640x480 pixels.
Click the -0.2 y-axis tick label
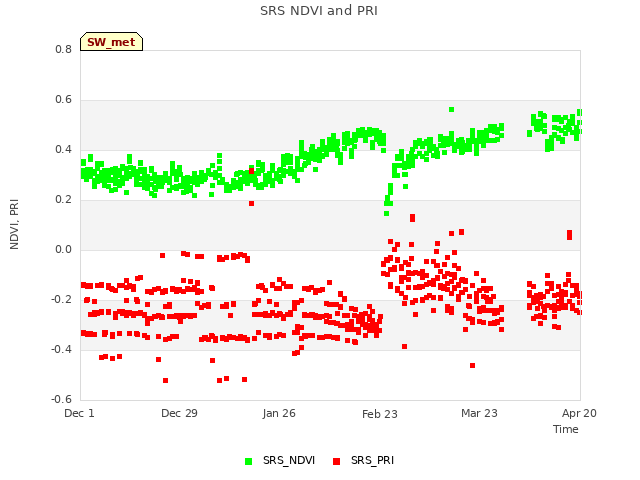[61, 300]
